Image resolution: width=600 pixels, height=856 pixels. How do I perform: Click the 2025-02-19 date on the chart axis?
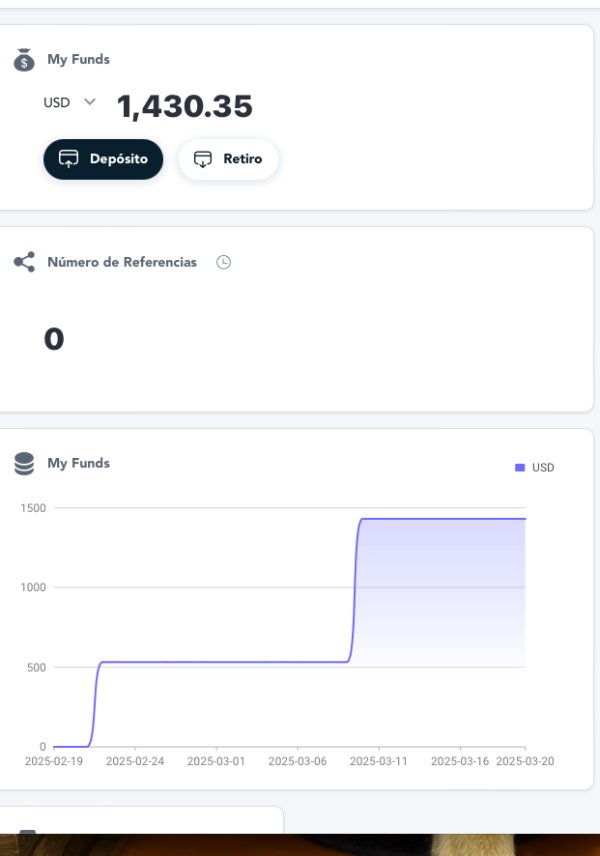53,761
